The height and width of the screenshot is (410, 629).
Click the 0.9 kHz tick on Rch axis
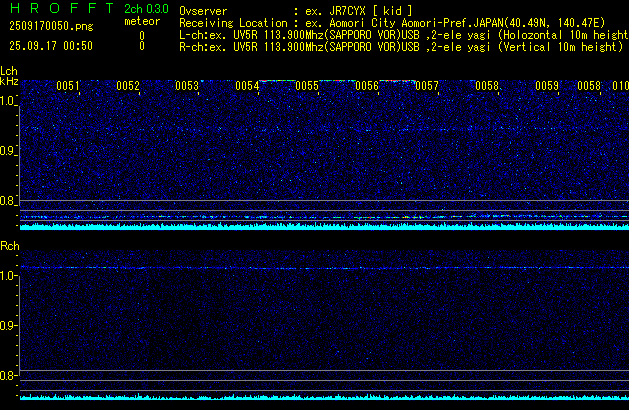click(8, 325)
